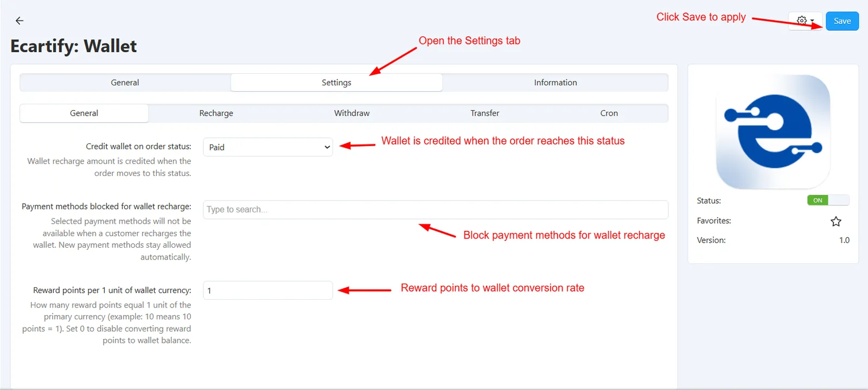The width and height of the screenshot is (868, 390).
Task: Switch to the Cron sub-tab
Action: (609, 113)
